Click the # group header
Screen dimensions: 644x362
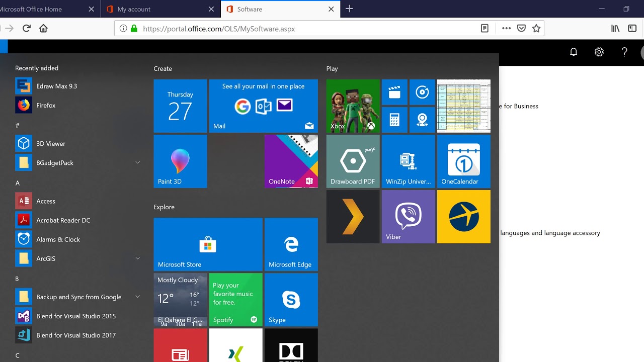(x=18, y=125)
